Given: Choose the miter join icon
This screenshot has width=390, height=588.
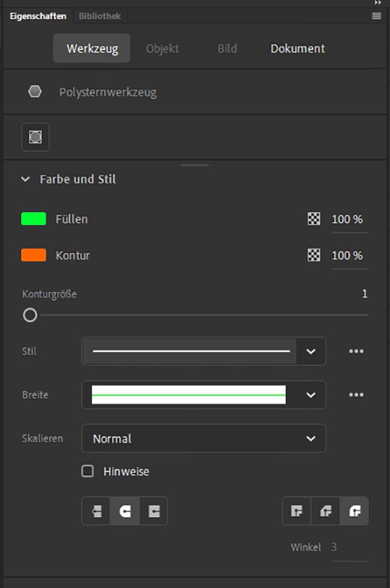Looking at the screenshot, I should pyautogui.click(x=297, y=511).
